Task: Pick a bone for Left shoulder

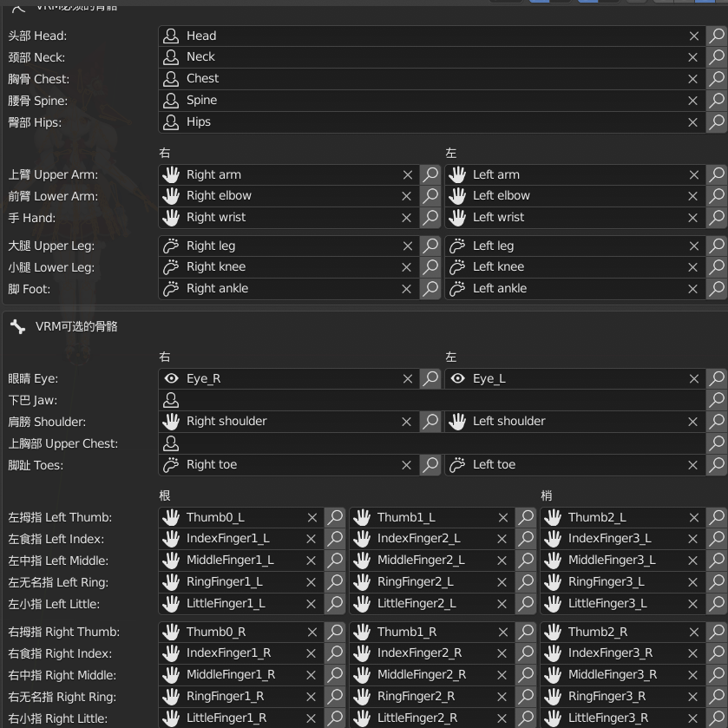Action: (x=717, y=422)
